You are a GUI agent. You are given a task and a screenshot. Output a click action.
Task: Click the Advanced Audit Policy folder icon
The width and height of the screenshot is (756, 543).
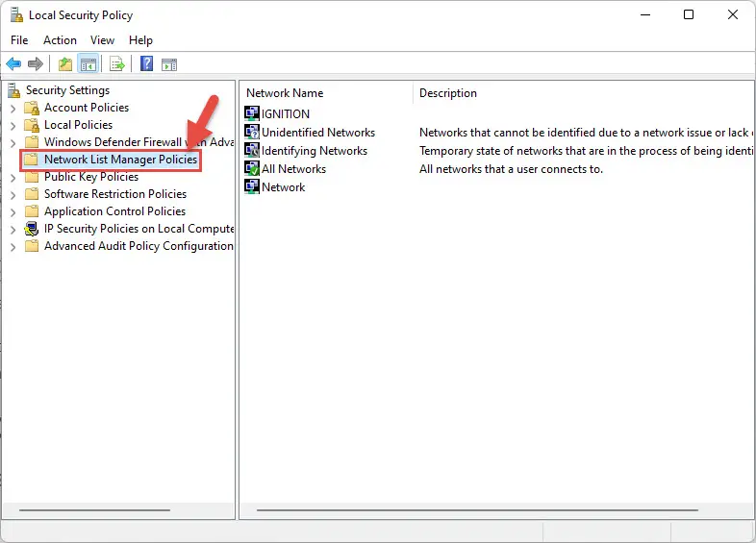click(x=32, y=246)
